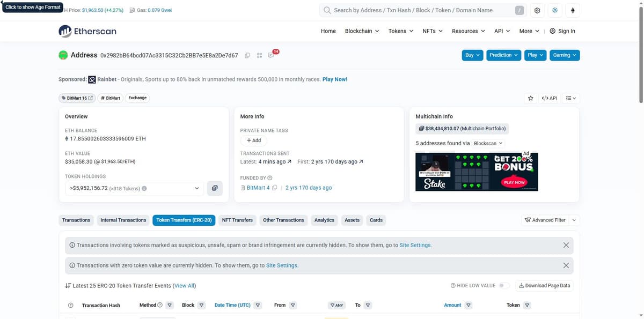Open latest sent transaction '4 mins ago'
The image size is (644, 319).
pyautogui.click(x=275, y=162)
